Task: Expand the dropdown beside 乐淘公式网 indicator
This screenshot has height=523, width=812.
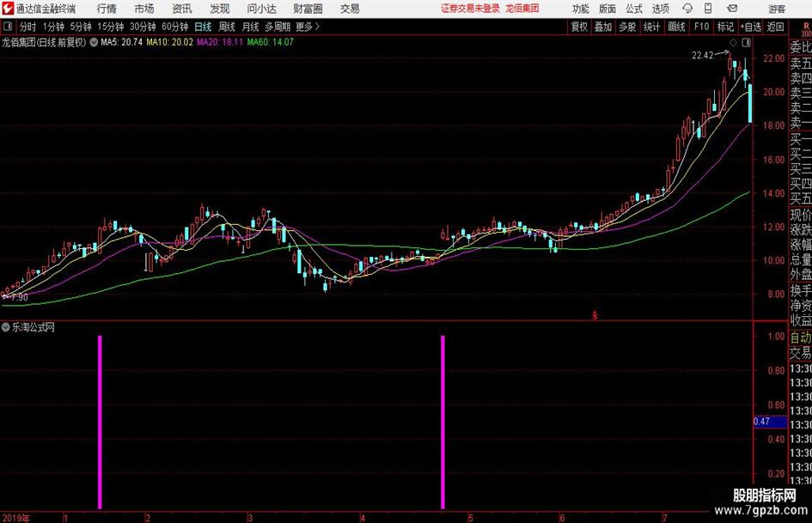Action: [6, 327]
